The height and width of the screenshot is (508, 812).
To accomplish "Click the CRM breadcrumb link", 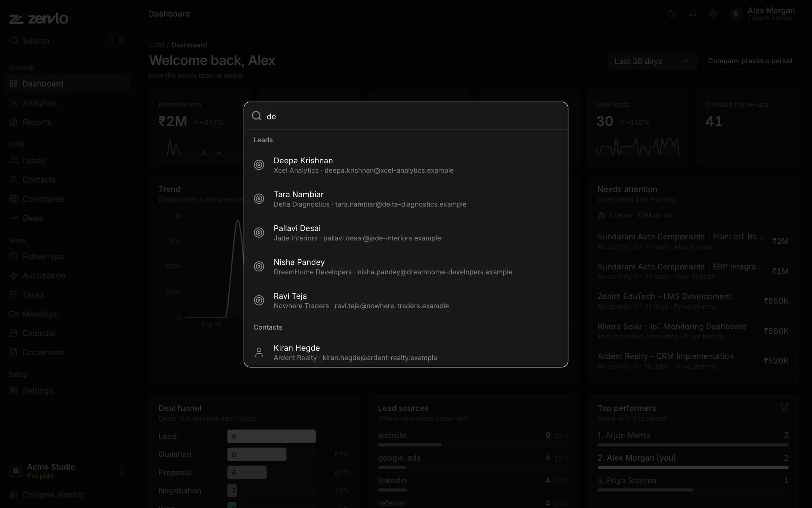I will pyautogui.click(x=156, y=45).
